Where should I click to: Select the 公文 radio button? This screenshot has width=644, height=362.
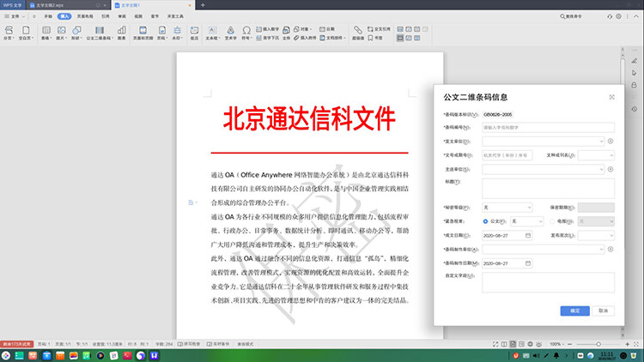(x=485, y=220)
